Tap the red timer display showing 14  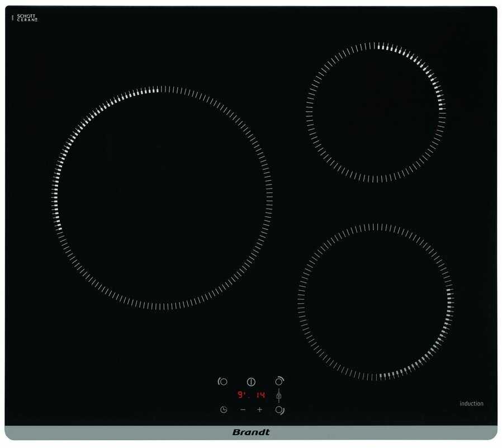pos(261,395)
